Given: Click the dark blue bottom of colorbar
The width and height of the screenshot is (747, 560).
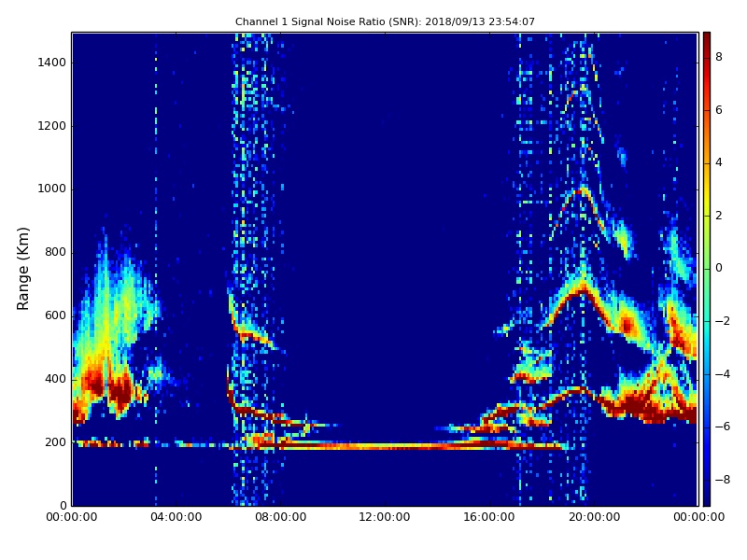Looking at the screenshot, I should [707, 499].
